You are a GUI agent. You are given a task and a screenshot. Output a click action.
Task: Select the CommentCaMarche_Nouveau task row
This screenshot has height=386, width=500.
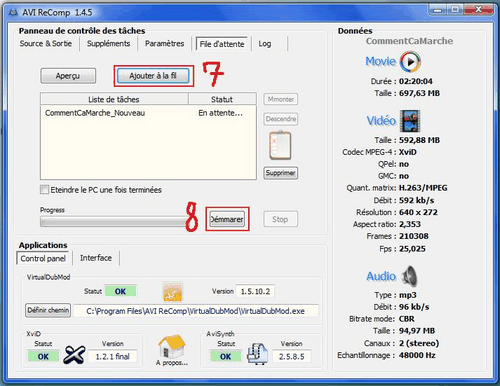pos(148,113)
